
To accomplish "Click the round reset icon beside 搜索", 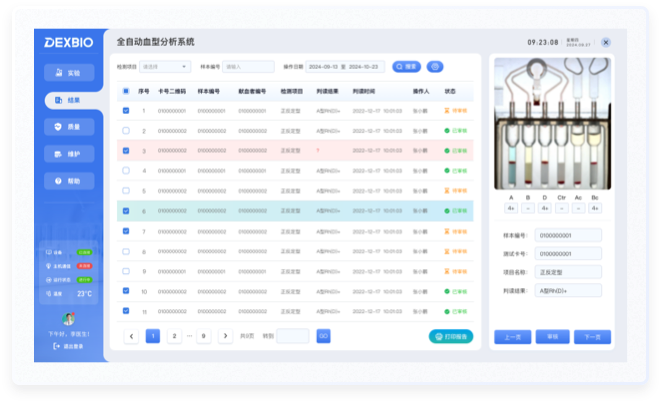I will click(435, 67).
